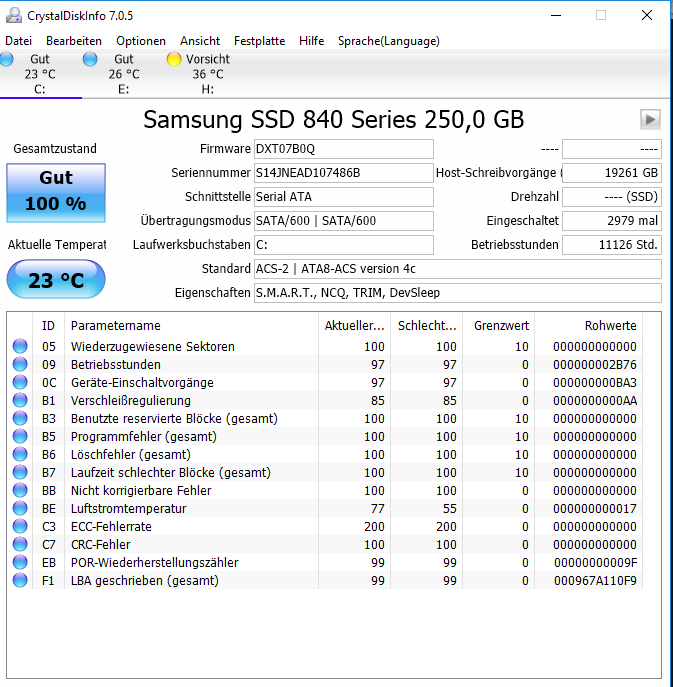Screen dimensions: 673x687
Task: Click the Aktueller... column header
Action: [354, 326]
